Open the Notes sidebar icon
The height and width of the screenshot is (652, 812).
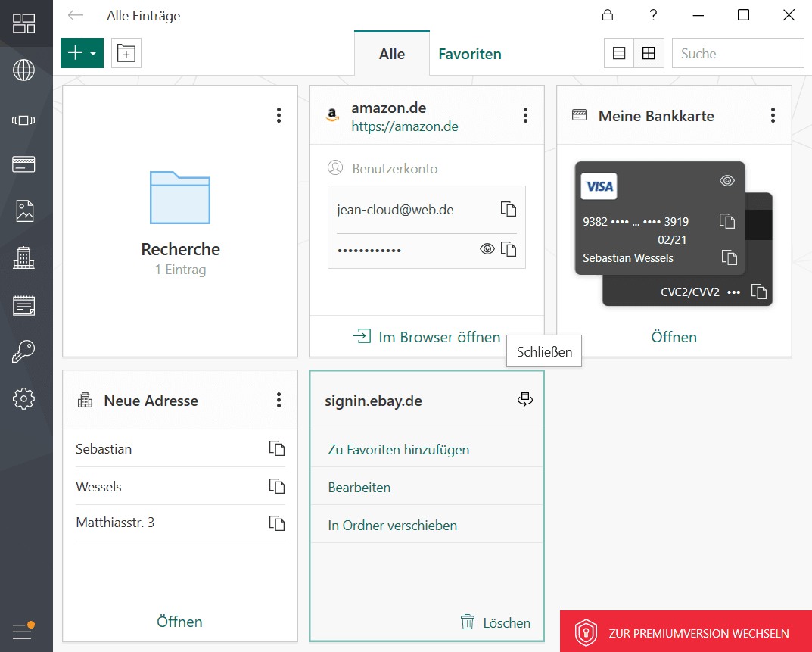tap(23, 305)
